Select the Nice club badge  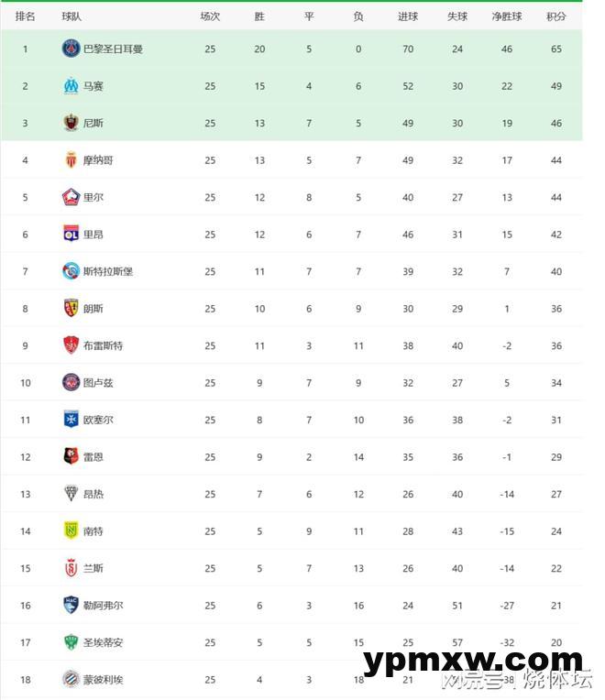click(x=71, y=123)
